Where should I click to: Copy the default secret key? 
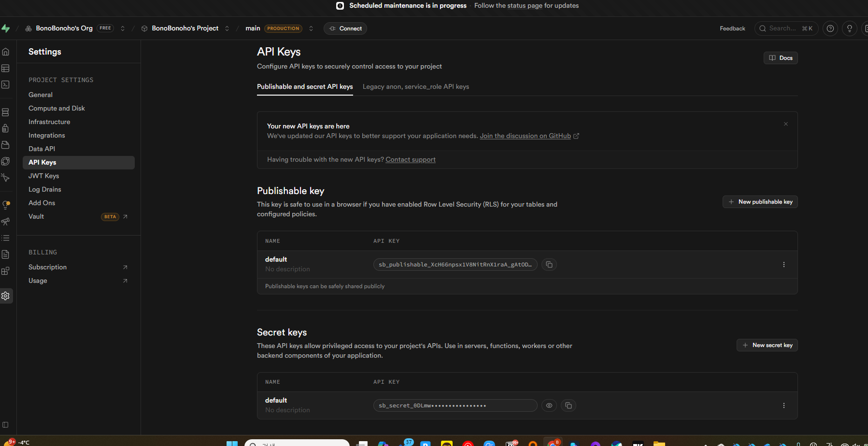569,405
